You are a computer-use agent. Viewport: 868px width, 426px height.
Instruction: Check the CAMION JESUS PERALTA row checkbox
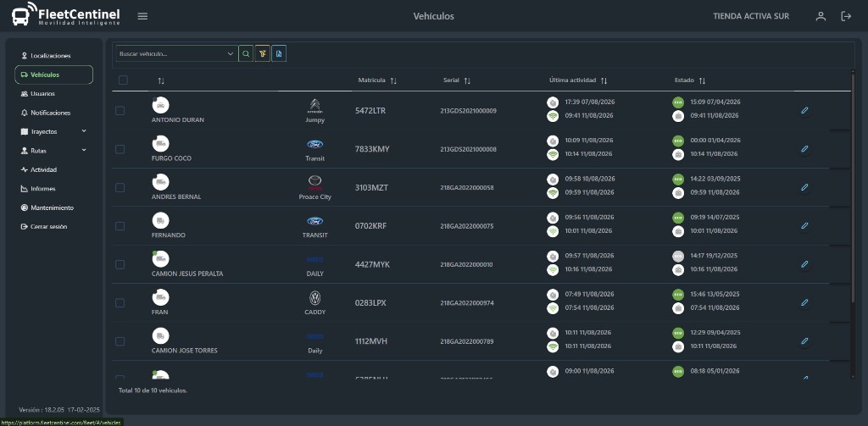pyautogui.click(x=120, y=264)
